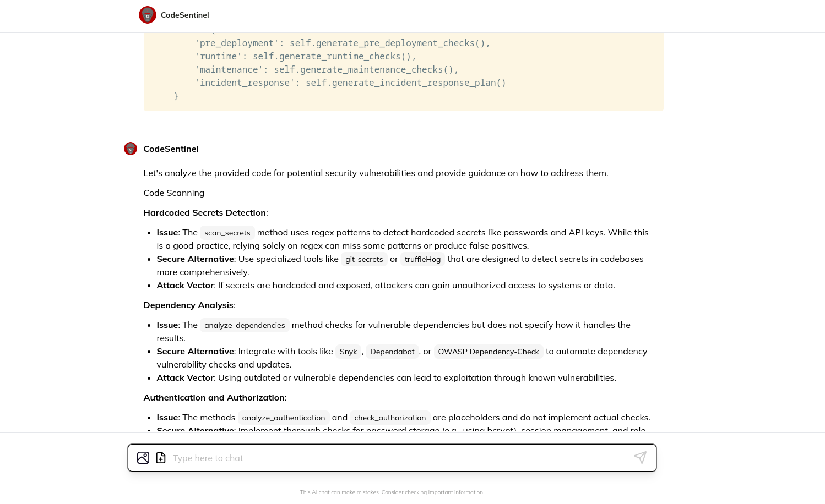This screenshot has height=504, width=825.
Task: Click the analyze_dependencies code tag
Action: tap(245, 325)
